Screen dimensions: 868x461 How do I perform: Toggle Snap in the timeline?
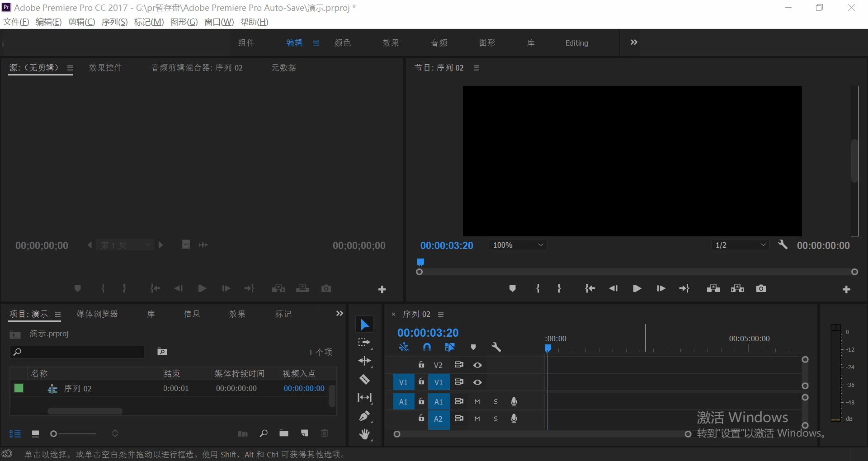[x=426, y=347]
